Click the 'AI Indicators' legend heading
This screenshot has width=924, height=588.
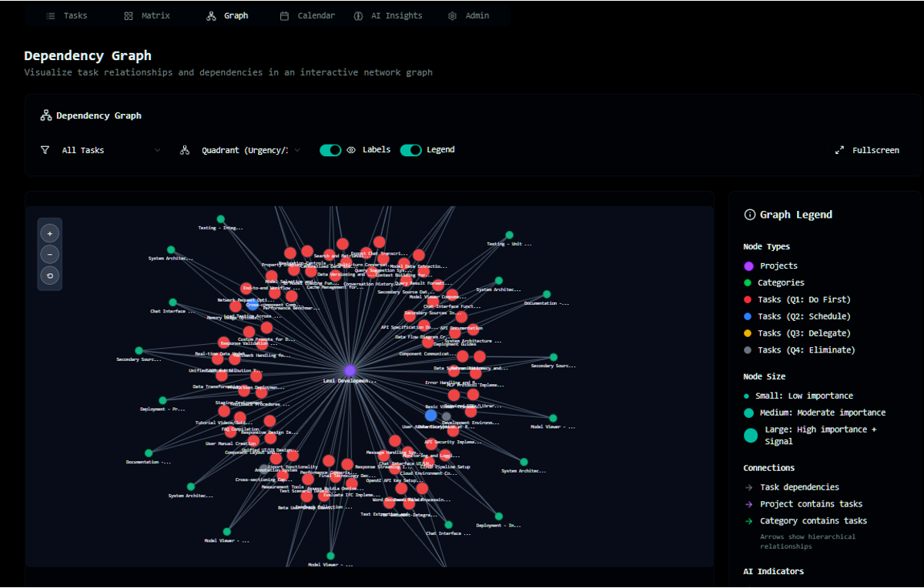coord(773,571)
